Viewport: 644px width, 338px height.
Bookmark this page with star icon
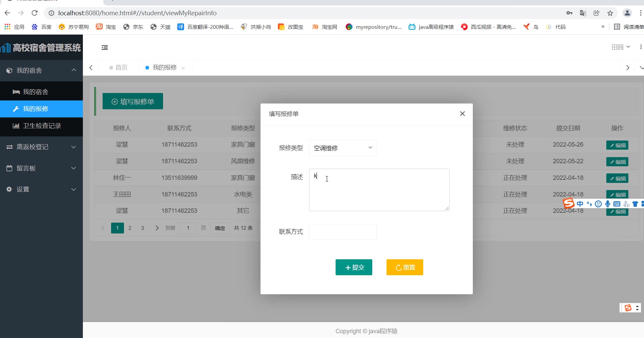pos(610,13)
